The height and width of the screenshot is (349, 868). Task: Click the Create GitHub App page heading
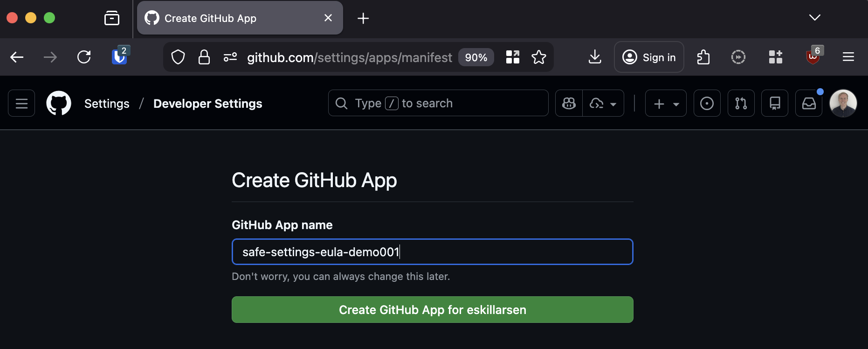click(314, 181)
